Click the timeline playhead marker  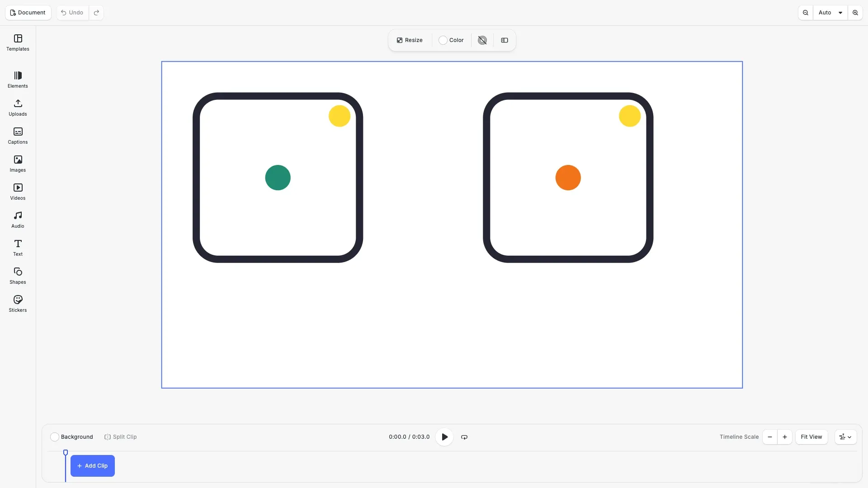click(x=66, y=453)
